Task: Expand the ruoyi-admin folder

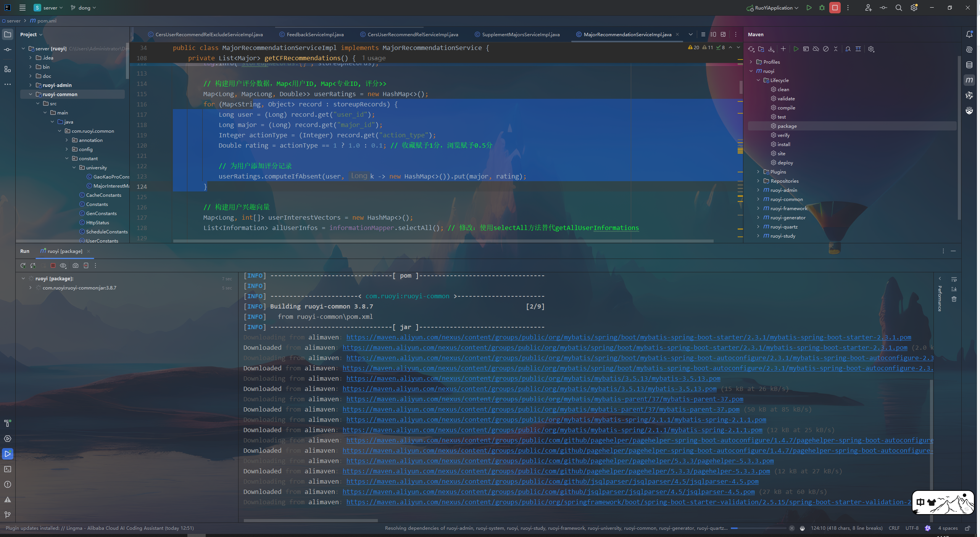Action: pos(31,85)
